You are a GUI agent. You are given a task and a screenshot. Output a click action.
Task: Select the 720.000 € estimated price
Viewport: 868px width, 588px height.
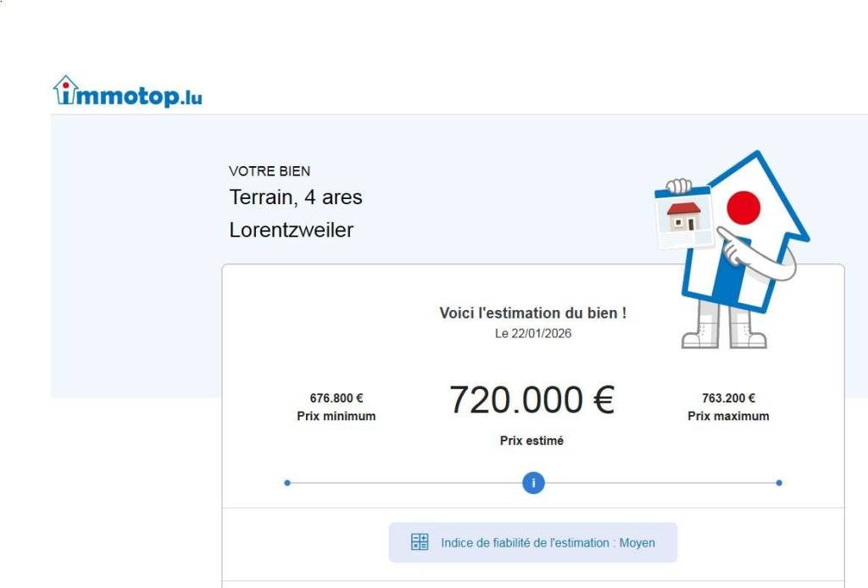(x=531, y=400)
